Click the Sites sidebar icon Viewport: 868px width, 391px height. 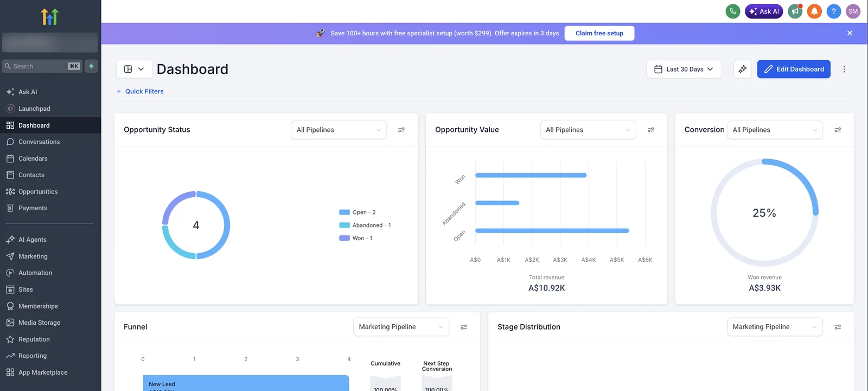coord(10,289)
